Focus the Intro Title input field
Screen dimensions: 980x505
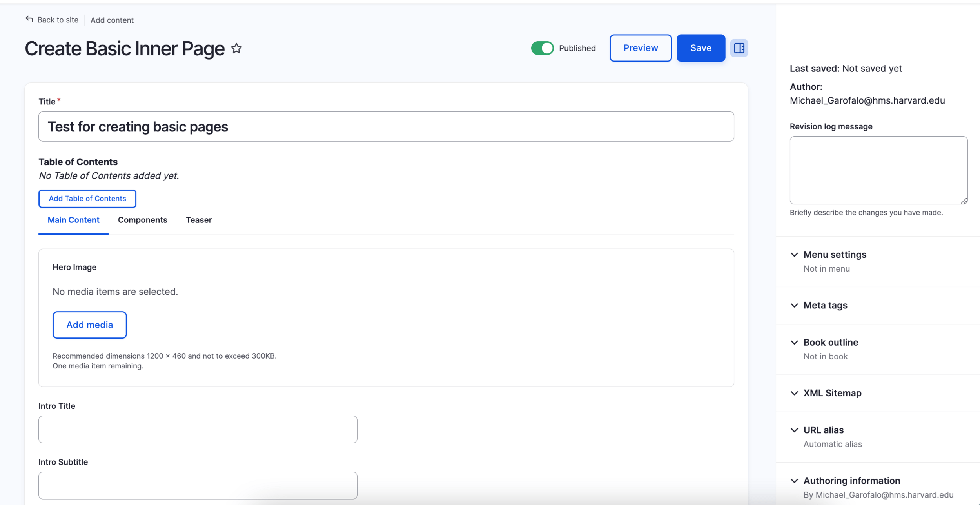coord(198,429)
